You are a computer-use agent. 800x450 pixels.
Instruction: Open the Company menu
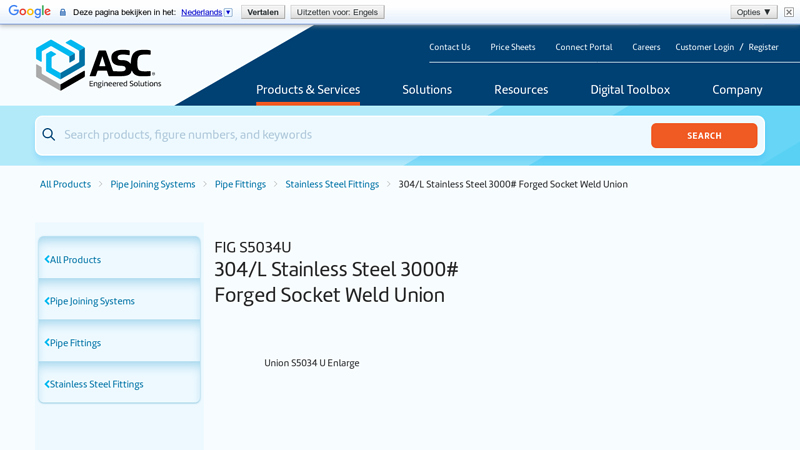[x=737, y=90]
